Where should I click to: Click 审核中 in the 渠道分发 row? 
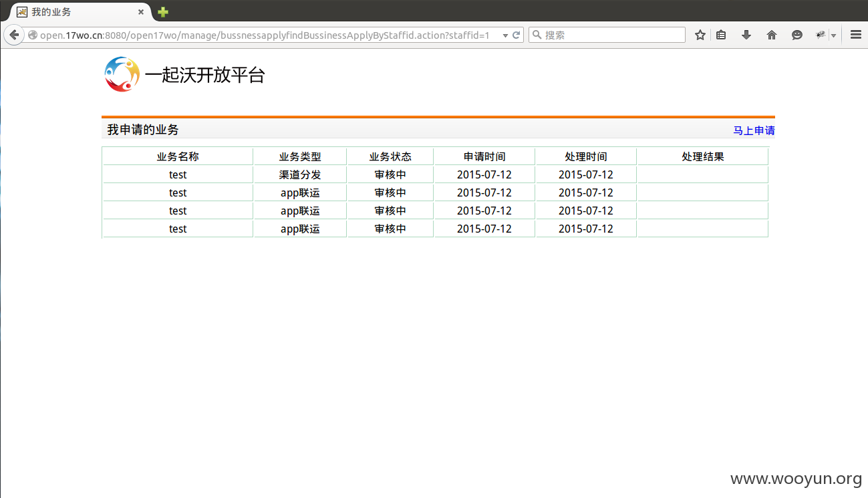(390, 174)
